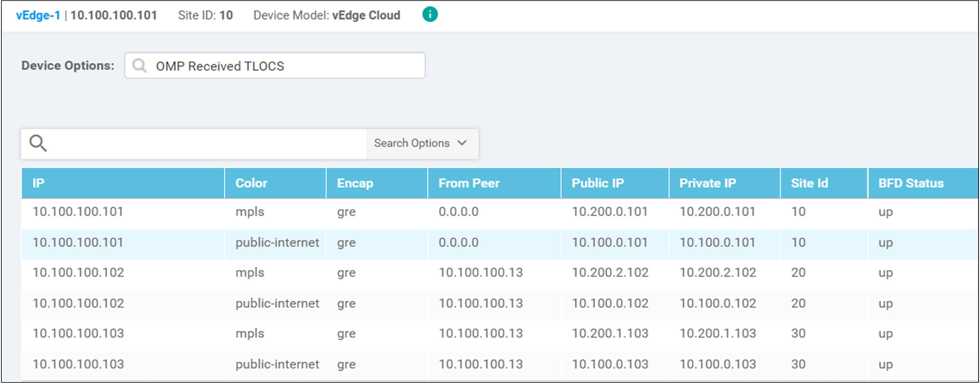Viewport: 980px width, 383px height.
Task: Click Site Id 20 in 10.200.2.102 row
Action: (799, 273)
